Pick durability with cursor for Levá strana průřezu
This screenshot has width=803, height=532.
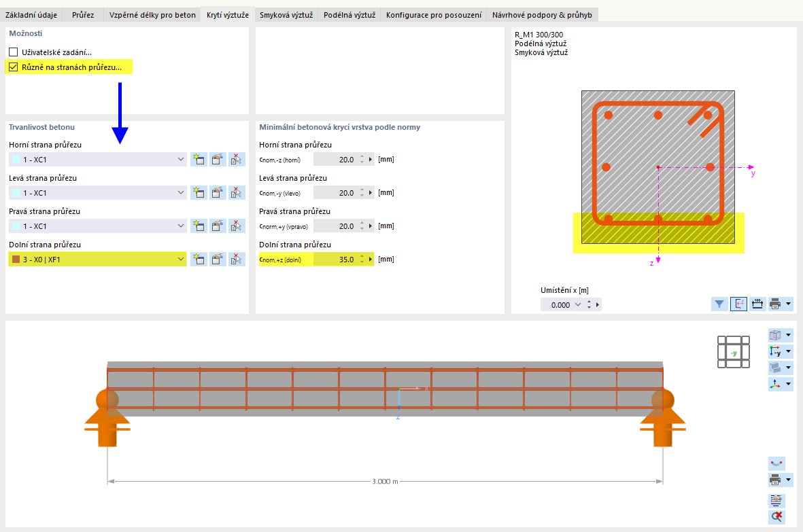(236, 193)
